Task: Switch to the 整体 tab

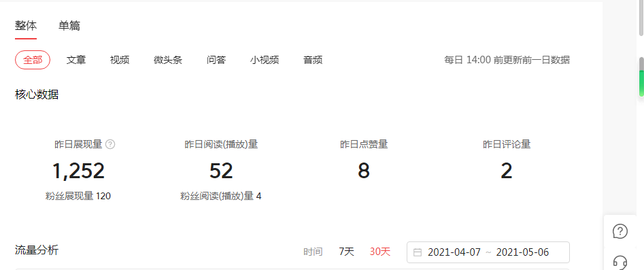Action: (x=26, y=26)
